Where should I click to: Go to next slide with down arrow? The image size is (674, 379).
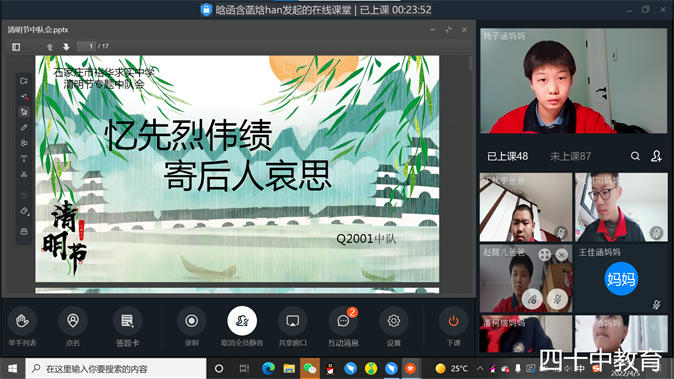point(66,47)
